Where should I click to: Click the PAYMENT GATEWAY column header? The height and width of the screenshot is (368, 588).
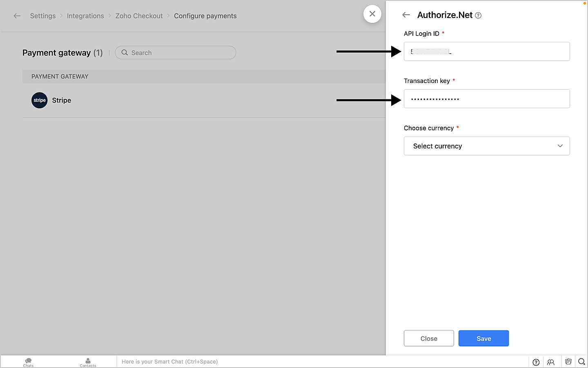tap(60, 76)
